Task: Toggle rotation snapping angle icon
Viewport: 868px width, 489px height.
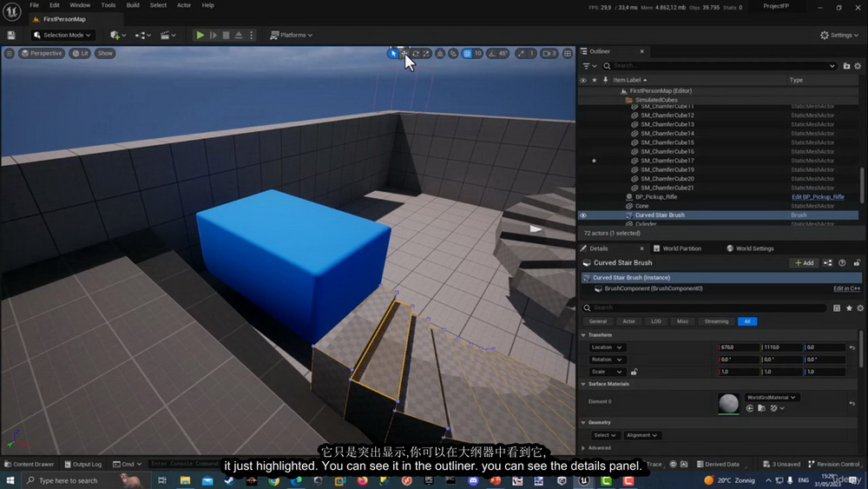Action: (x=491, y=54)
